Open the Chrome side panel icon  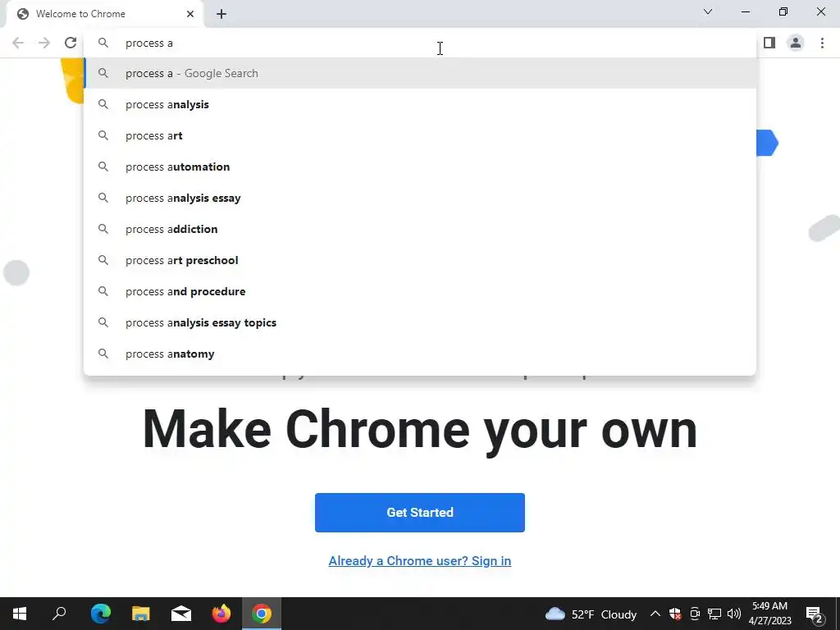pyautogui.click(x=769, y=43)
